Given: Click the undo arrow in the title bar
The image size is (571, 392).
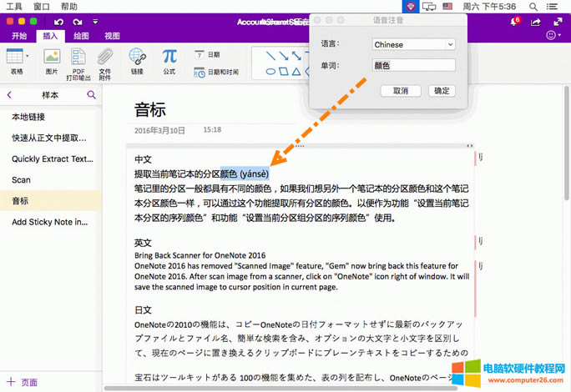Looking at the screenshot, I should [58, 22].
